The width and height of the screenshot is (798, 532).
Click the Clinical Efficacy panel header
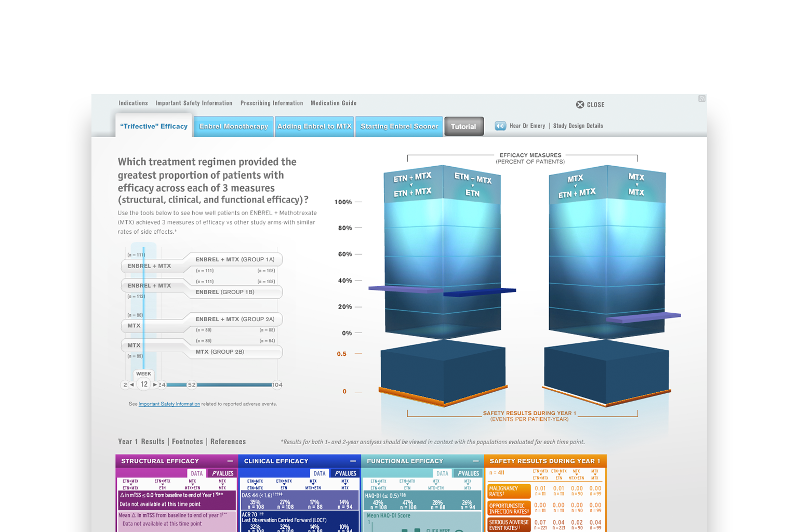click(299, 461)
